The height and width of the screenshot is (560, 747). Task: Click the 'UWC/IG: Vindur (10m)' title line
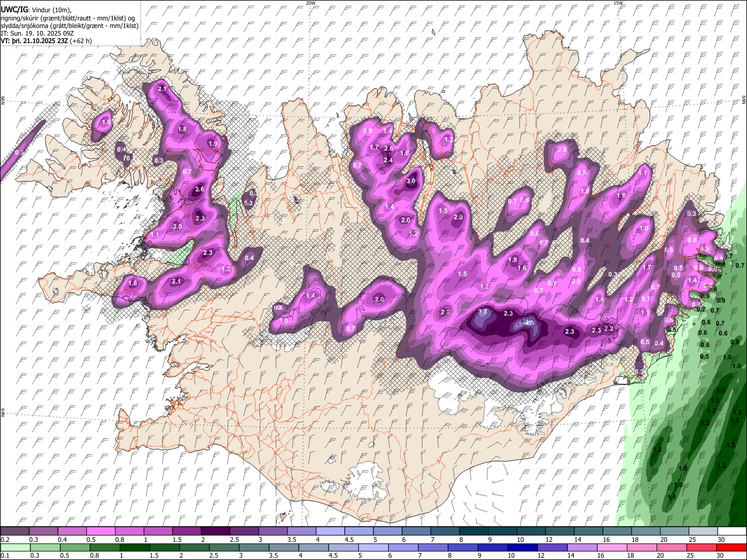tap(36, 9)
